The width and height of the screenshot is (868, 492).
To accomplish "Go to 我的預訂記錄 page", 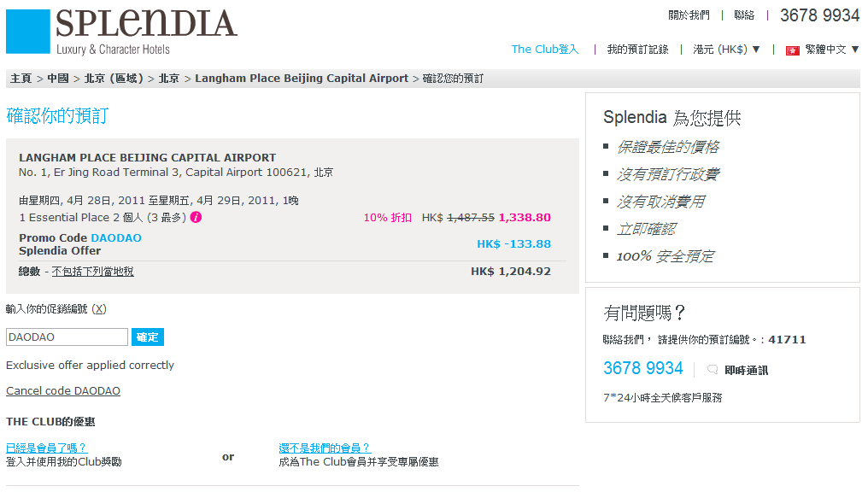I will [637, 50].
